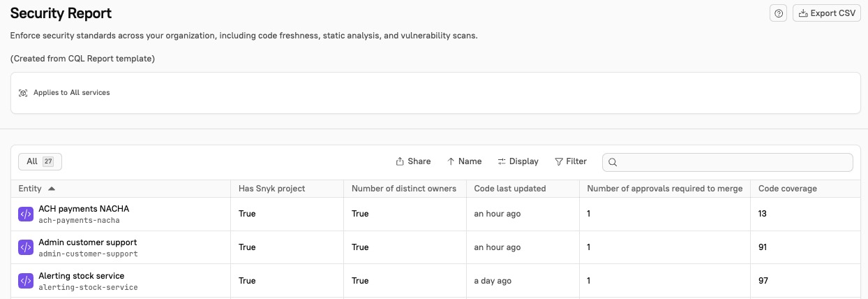Image resolution: width=868 pixels, height=299 pixels.
Task: Click 'a day ago' in Alerting stock row
Action: click(493, 281)
